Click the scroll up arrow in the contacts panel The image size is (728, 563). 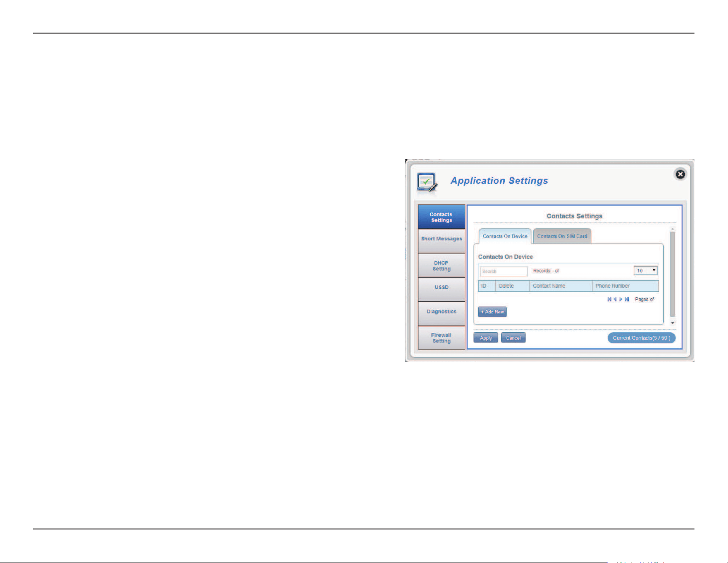[673, 229]
